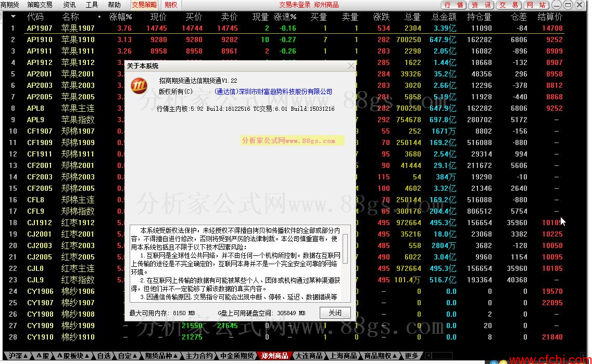Sort by 总量 column header
Viewport: 592px width, 364px height.
412,17
